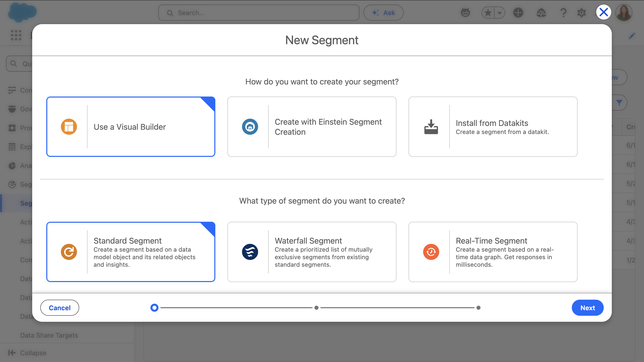Screen dimensions: 644x362
Task: Click the image tile icon beside the sidebar item starting 'Pro'
Action: pos(12,128)
